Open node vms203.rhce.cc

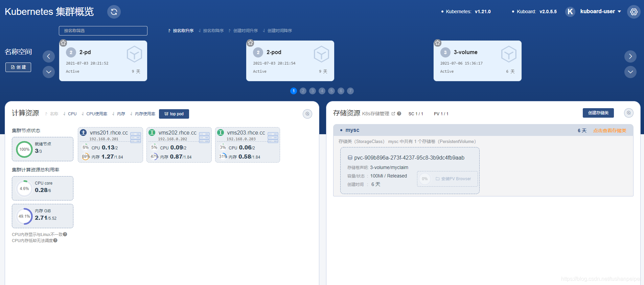click(246, 133)
